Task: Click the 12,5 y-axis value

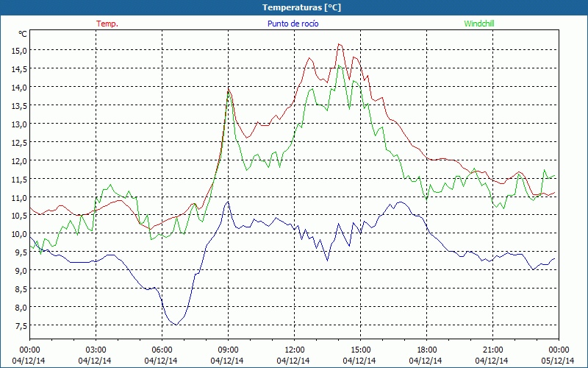Action: (19, 142)
